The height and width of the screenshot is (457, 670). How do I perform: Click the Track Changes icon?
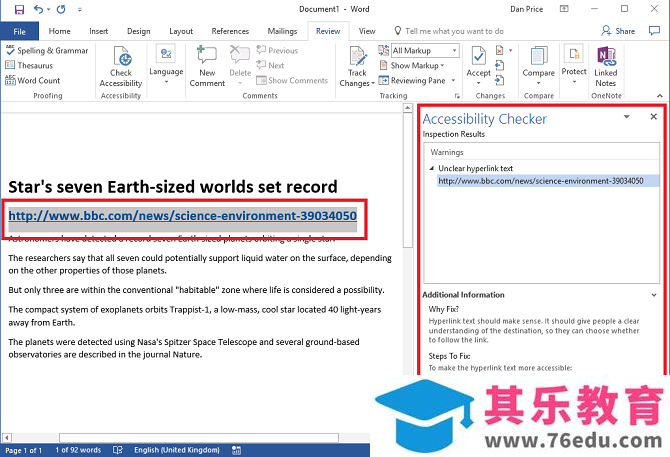click(358, 56)
